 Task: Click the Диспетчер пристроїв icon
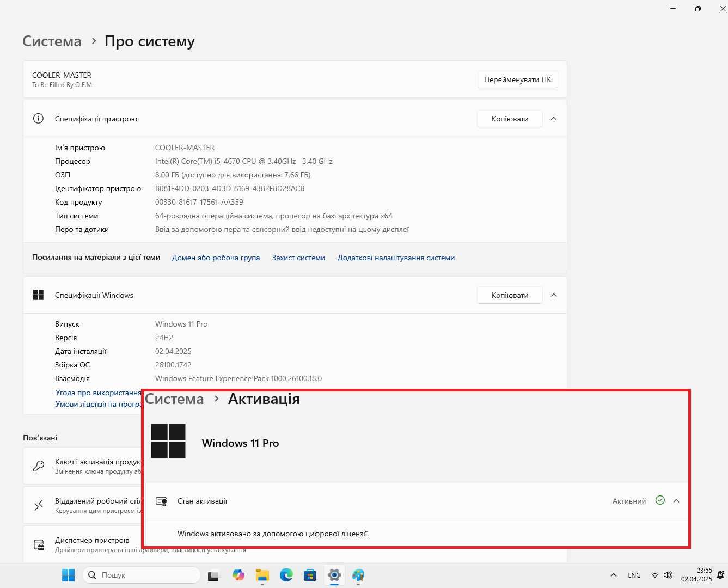[39, 544]
